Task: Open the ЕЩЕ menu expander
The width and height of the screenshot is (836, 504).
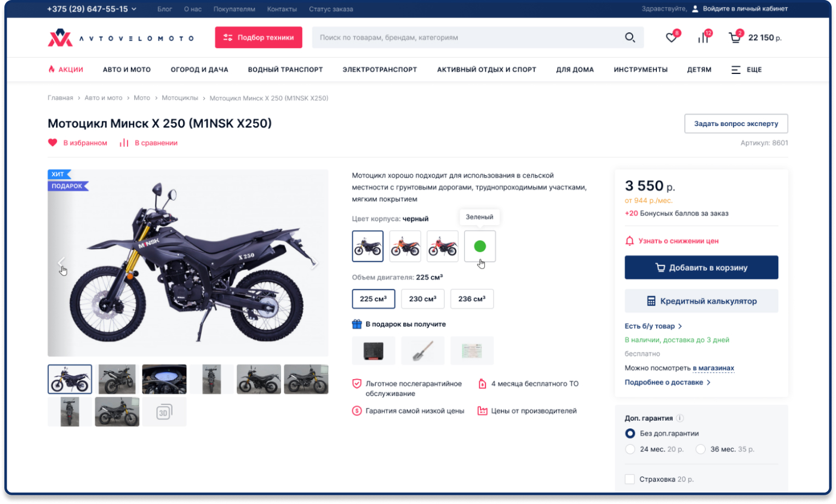Action: point(747,70)
